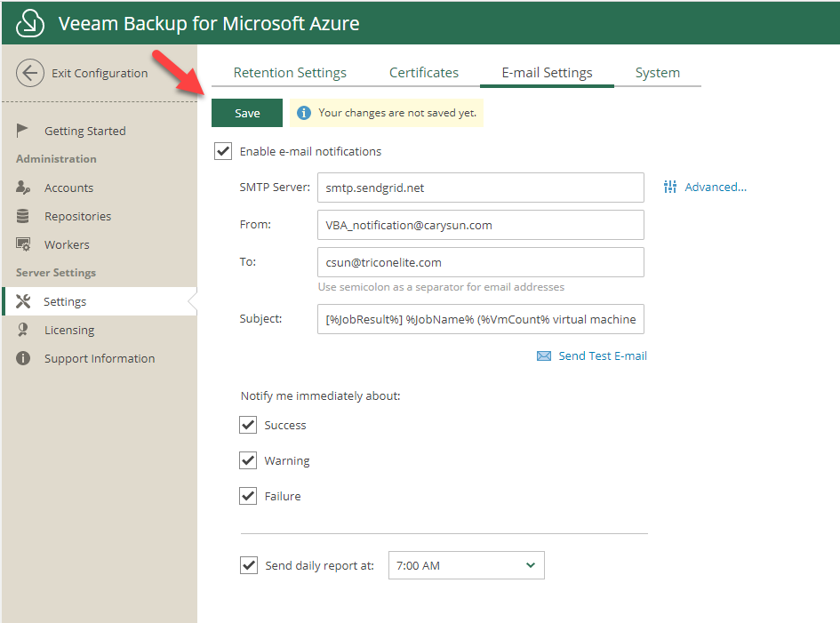Click the Workers monitor gear icon
840x623 pixels.
[x=23, y=244]
